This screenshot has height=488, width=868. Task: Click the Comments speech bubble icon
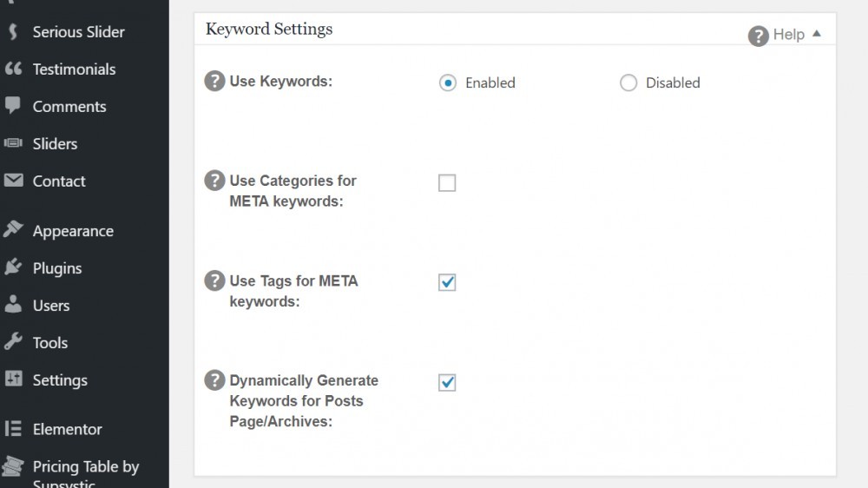13,105
